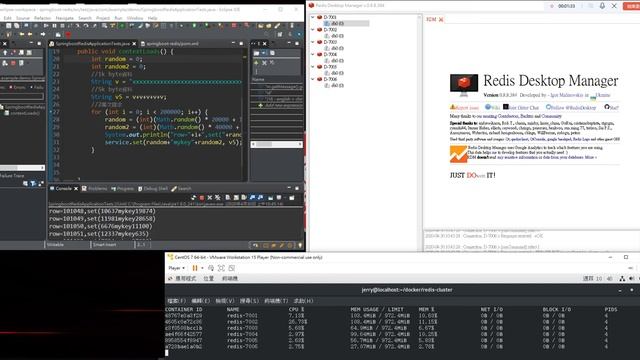Switch to the Progress tab

click(122, 189)
